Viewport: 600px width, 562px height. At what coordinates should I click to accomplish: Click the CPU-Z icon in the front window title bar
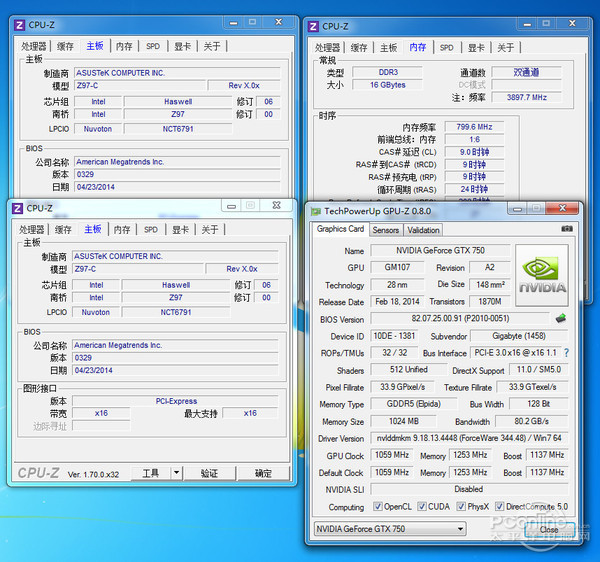pos(17,208)
